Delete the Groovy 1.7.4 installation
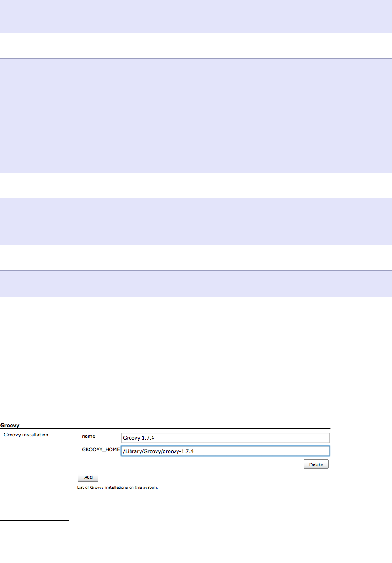This screenshot has width=392, height=563. click(x=316, y=465)
